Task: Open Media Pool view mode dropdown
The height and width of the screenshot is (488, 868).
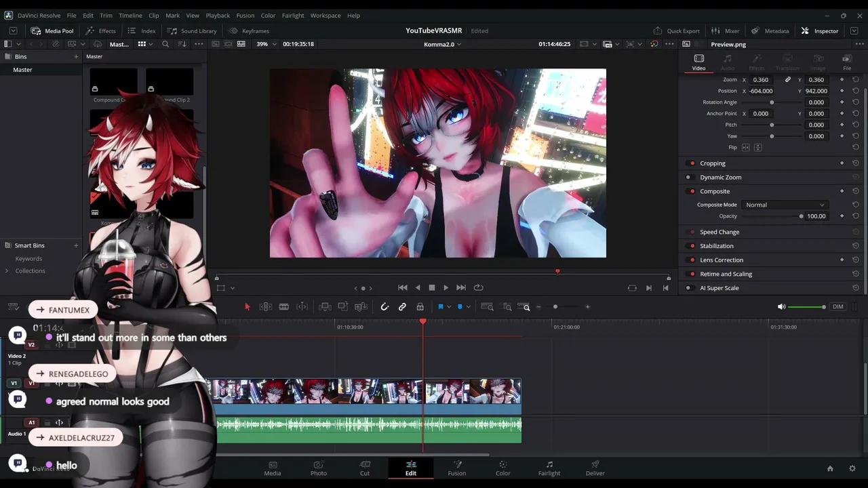Action: [x=144, y=44]
